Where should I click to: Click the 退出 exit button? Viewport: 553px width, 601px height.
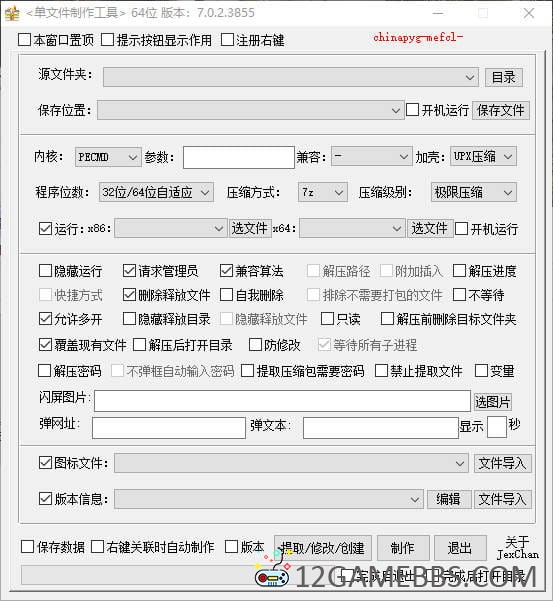click(460, 548)
